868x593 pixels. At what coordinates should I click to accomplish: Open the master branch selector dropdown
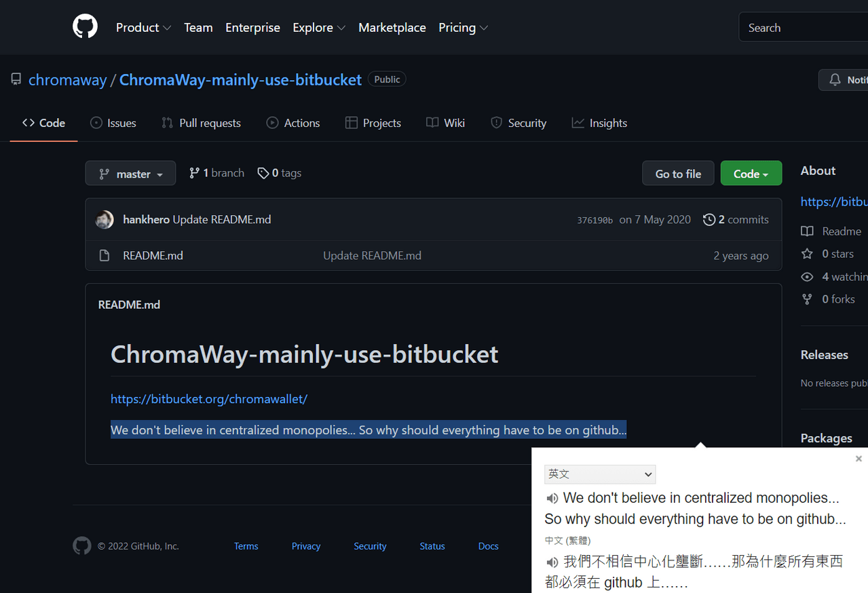pyautogui.click(x=130, y=173)
